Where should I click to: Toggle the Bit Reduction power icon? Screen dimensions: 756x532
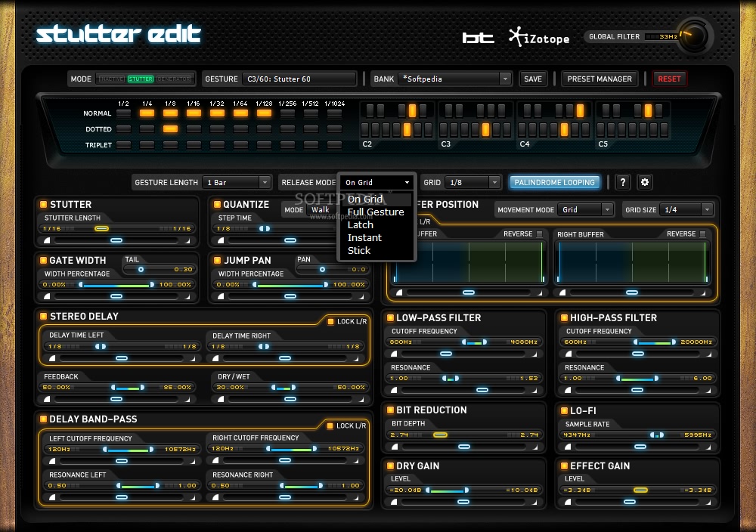pyautogui.click(x=390, y=410)
